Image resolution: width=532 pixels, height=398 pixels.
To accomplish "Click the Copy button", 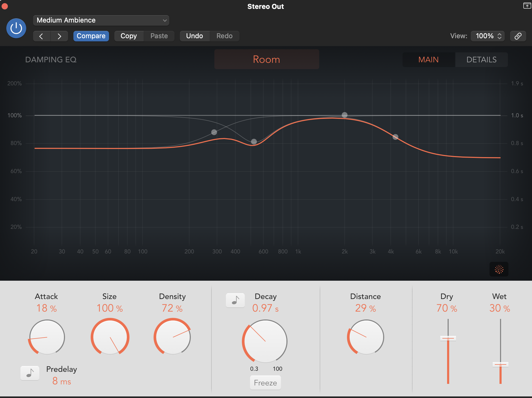I will coord(129,36).
